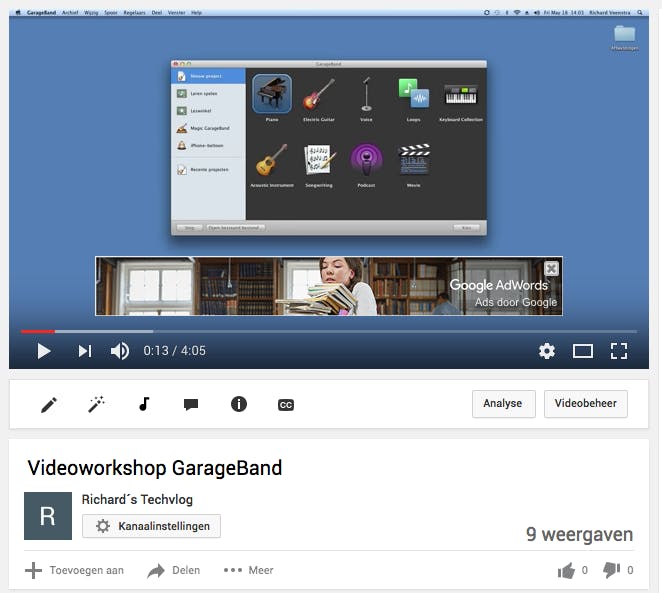Click the 9 weergaven view count

coord(579,534)
